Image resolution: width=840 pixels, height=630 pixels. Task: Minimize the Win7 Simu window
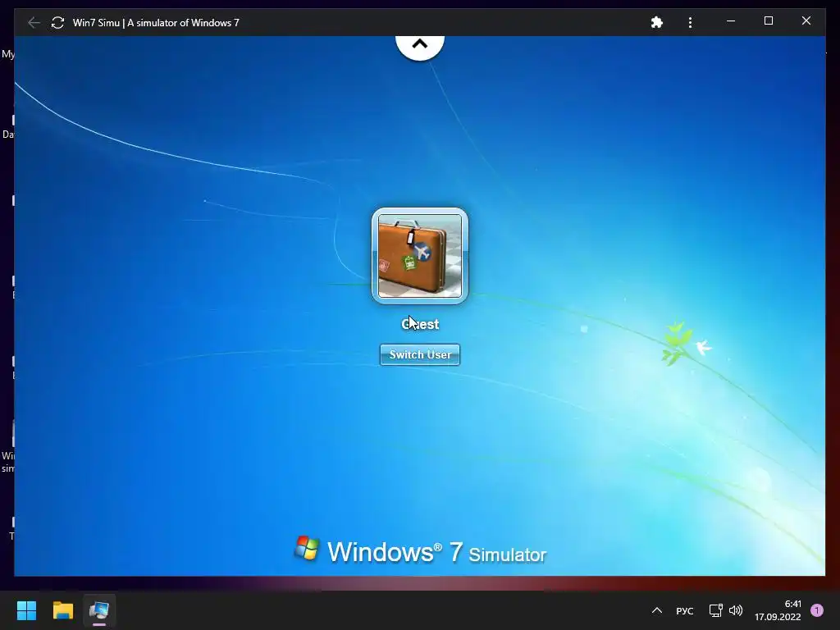[731, 21]
